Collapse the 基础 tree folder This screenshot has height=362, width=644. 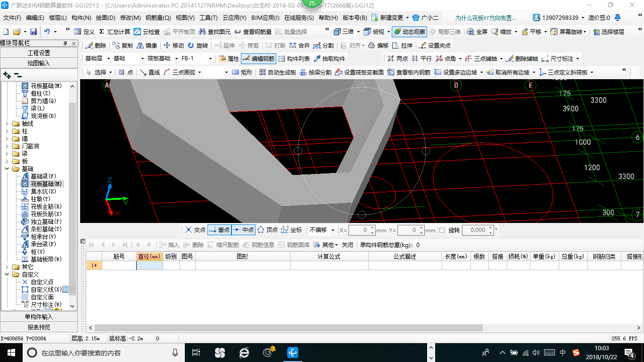tap(7, 169)
